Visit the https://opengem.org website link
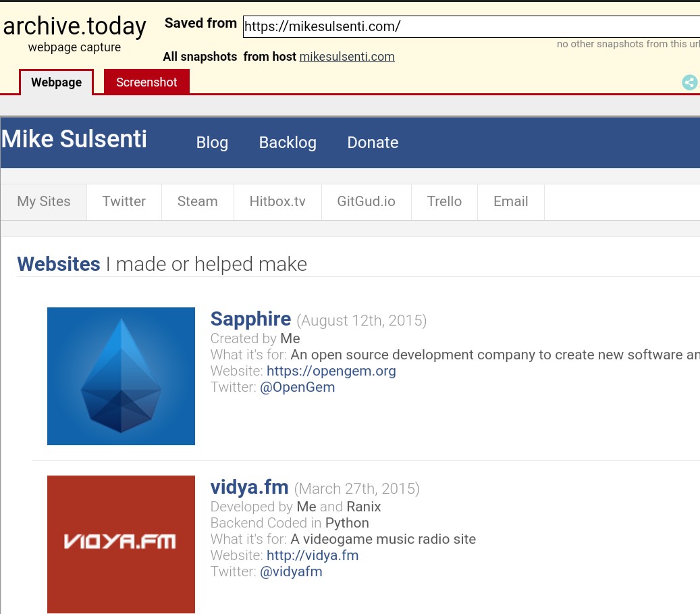 click(331, 371)
